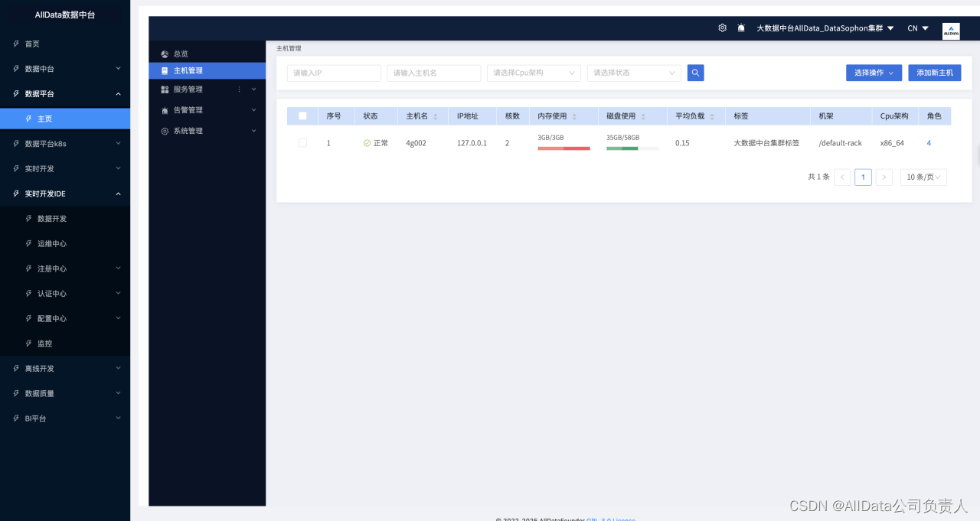The height and width of the screenshot is (521, 980).
Task: Focus the 请输入主机名 input field
Action: click(x=434, y=73)
